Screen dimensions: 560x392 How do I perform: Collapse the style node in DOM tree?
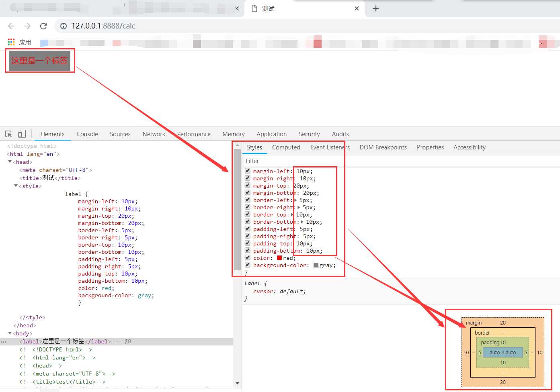pos(16,186)
